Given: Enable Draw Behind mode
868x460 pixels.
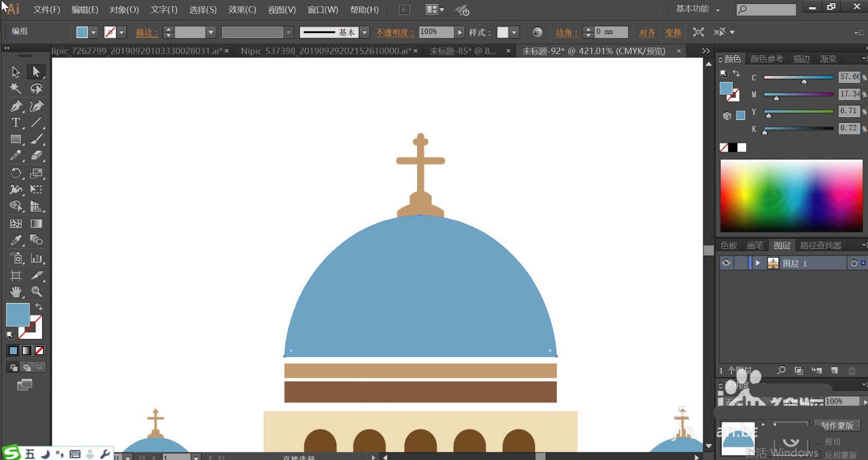Looking at the screenshot, I should tap(26, 367).
